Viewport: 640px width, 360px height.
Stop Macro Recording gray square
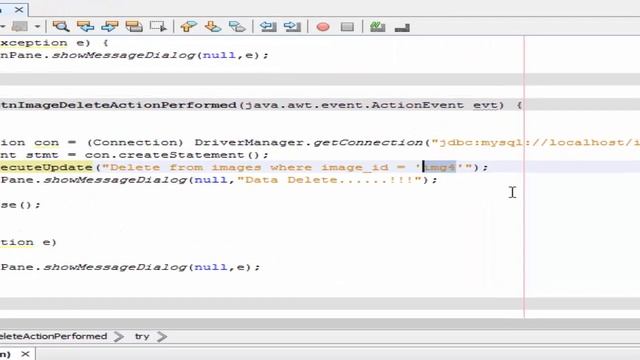coord(347,27)
